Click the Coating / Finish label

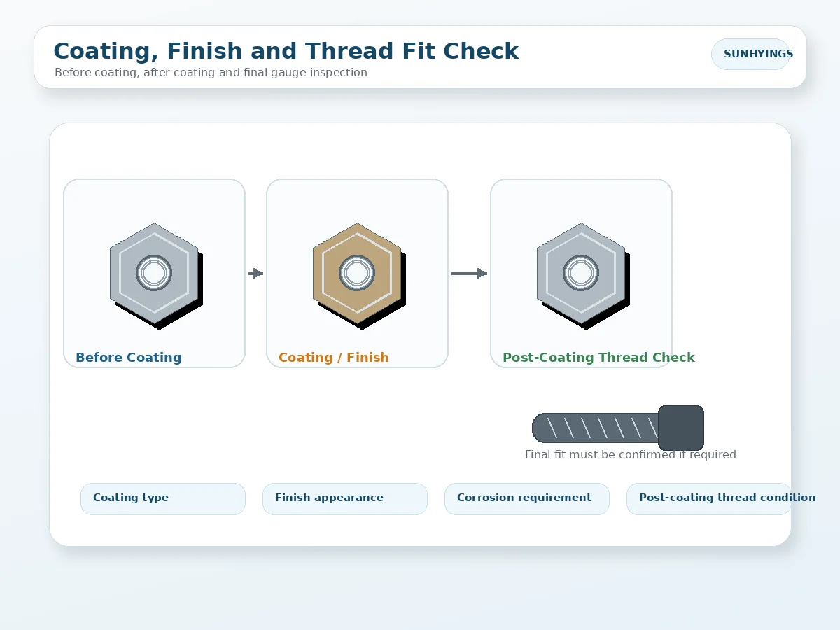coord(333,358)
